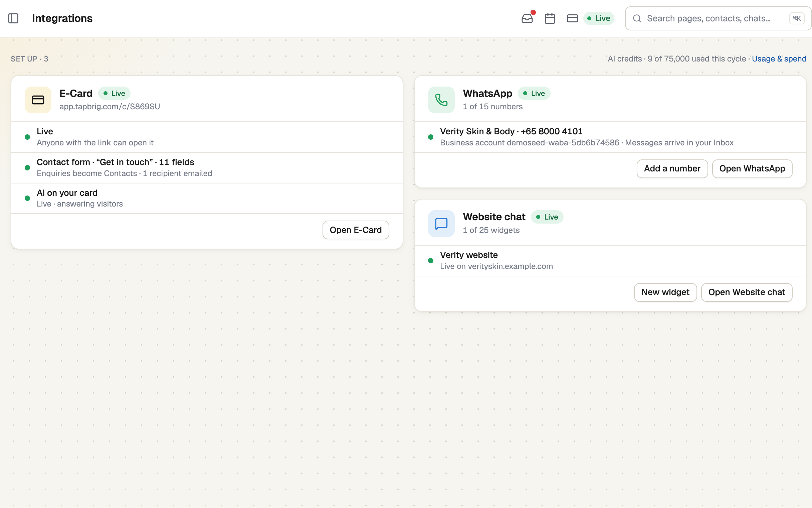
Task: Click the green dot beside AI on your card
Action: tap(27, 198)
